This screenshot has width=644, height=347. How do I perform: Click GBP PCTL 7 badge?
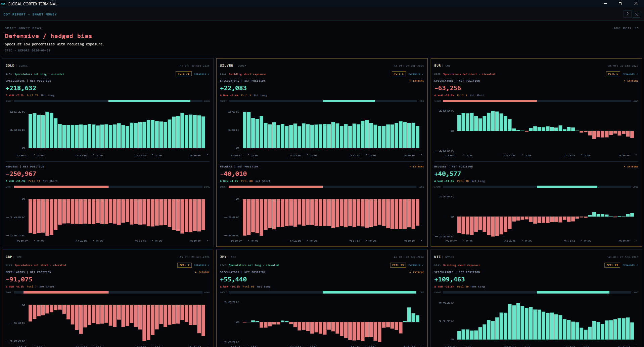click(x=184, y=265)
